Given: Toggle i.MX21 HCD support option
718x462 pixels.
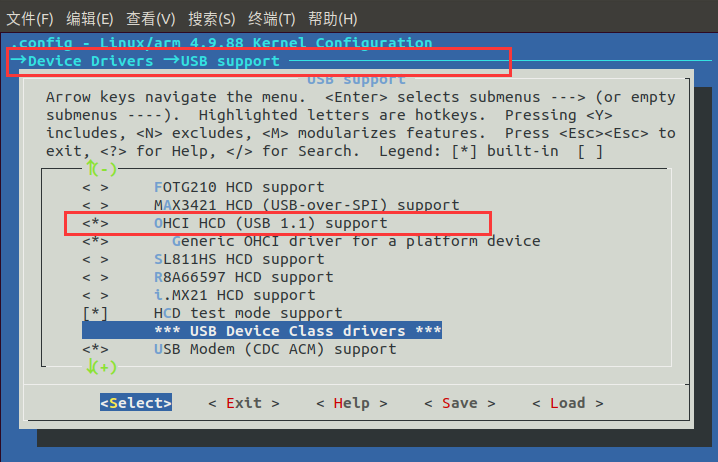Looking at the screenshot, I should pos(199,295).
